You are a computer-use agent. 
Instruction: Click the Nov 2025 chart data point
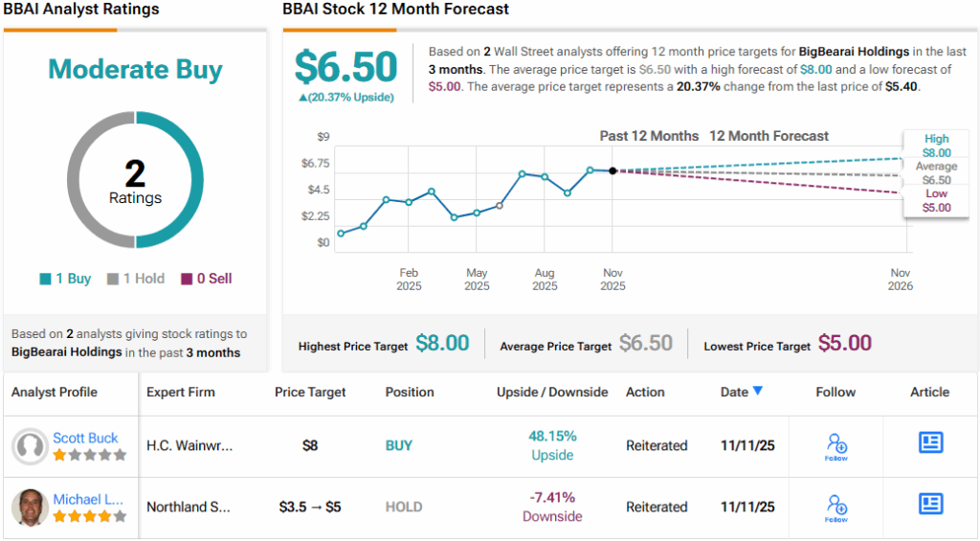[612, 170]
